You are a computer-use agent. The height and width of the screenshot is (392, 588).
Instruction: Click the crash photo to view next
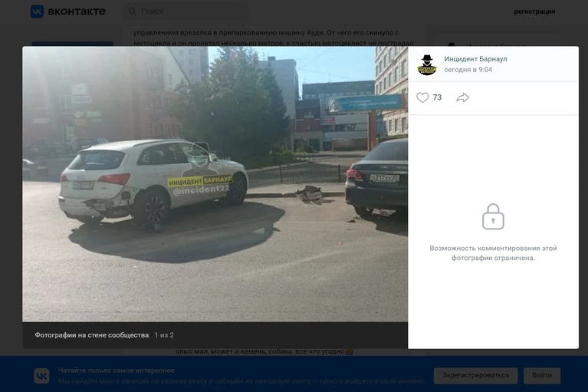point(215,184)
